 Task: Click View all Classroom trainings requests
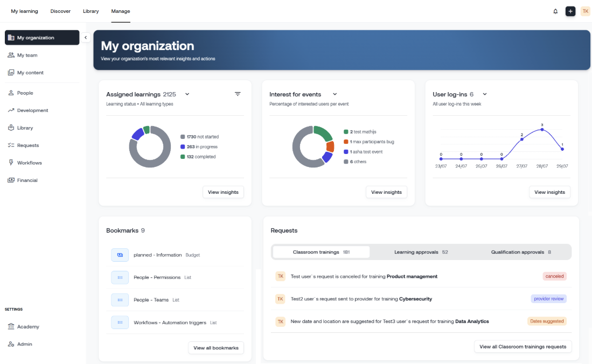tap(523, 347)
